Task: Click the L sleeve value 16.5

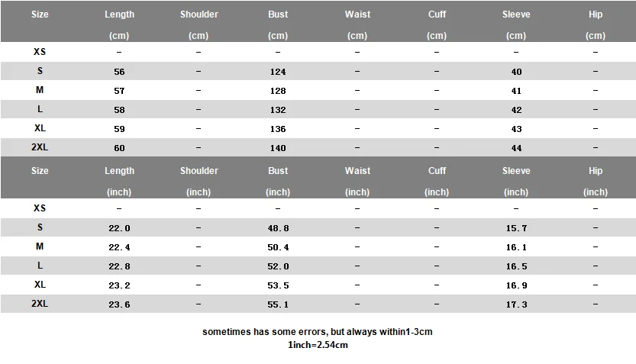Action: pos(516,266)
